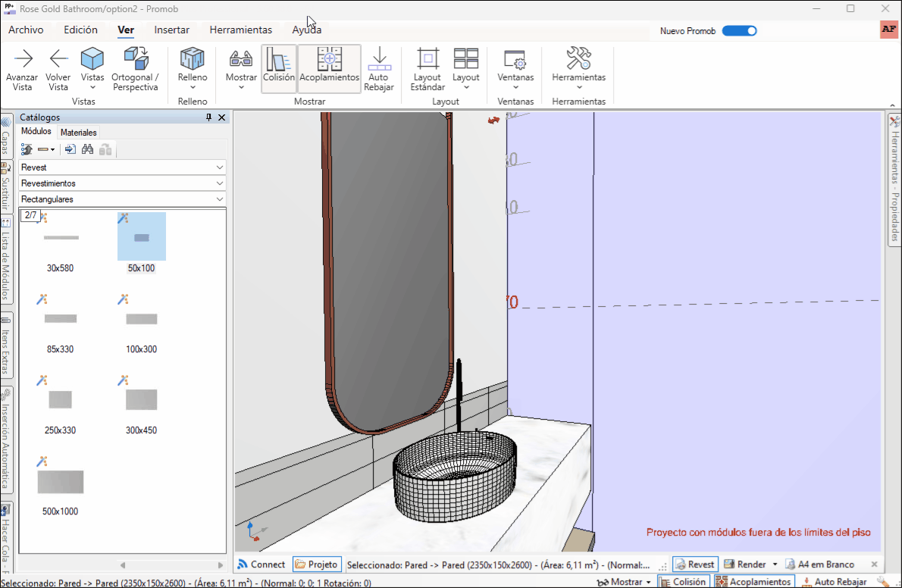Open the Herramientas - Propiedades side panel
The image size is (902, 588).
click(894, 180)
